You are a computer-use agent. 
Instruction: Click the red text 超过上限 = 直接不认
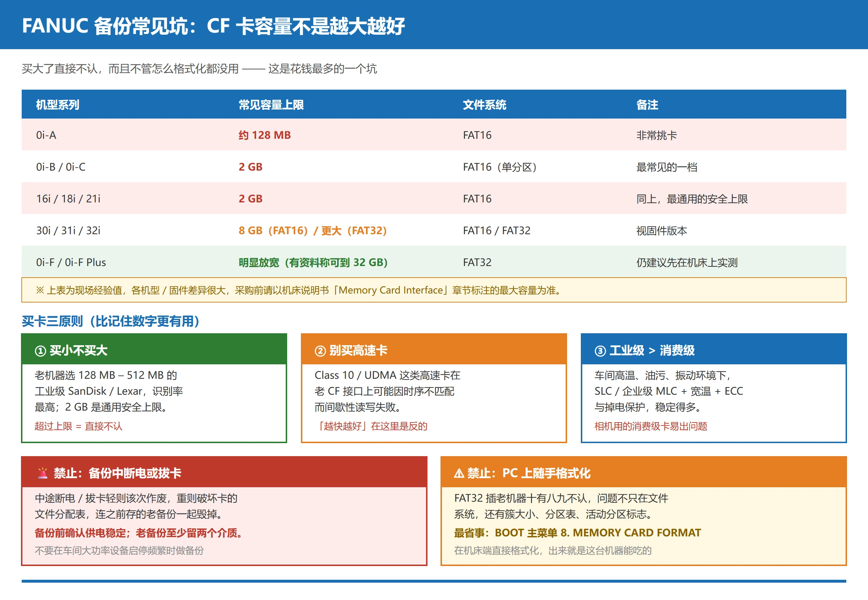coord(78,426)
